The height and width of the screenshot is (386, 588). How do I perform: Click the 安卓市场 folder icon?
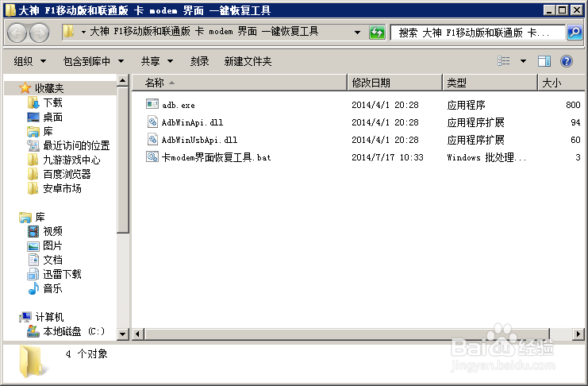point(33,188)
